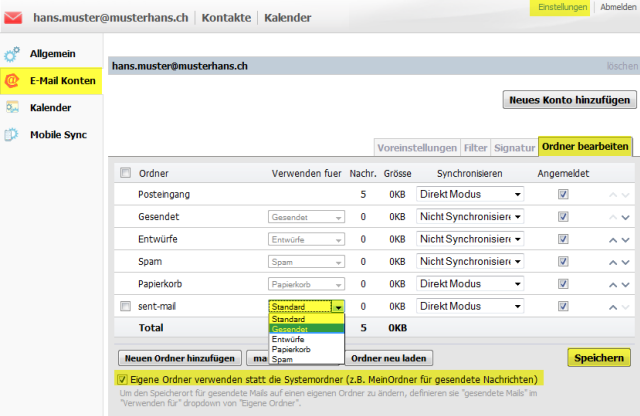Move Spam folder up with arrow

613,262
